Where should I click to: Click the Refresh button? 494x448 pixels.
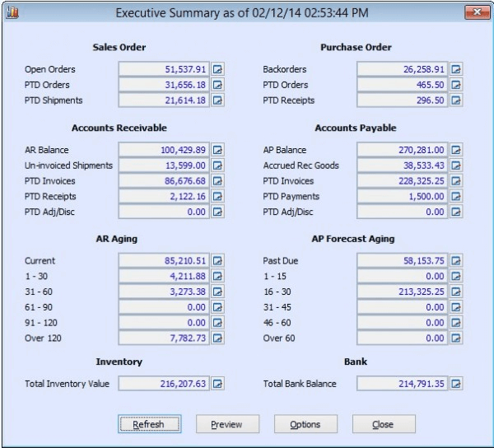click(150, 424)
